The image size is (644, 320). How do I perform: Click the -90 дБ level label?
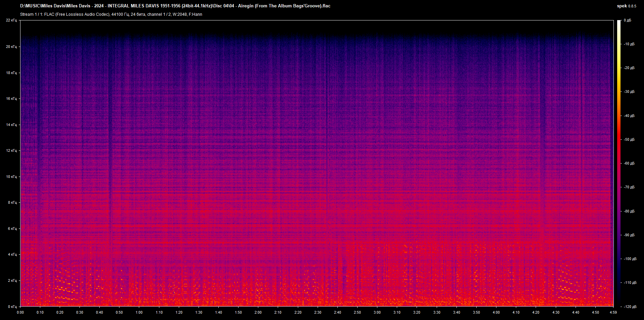629,235
